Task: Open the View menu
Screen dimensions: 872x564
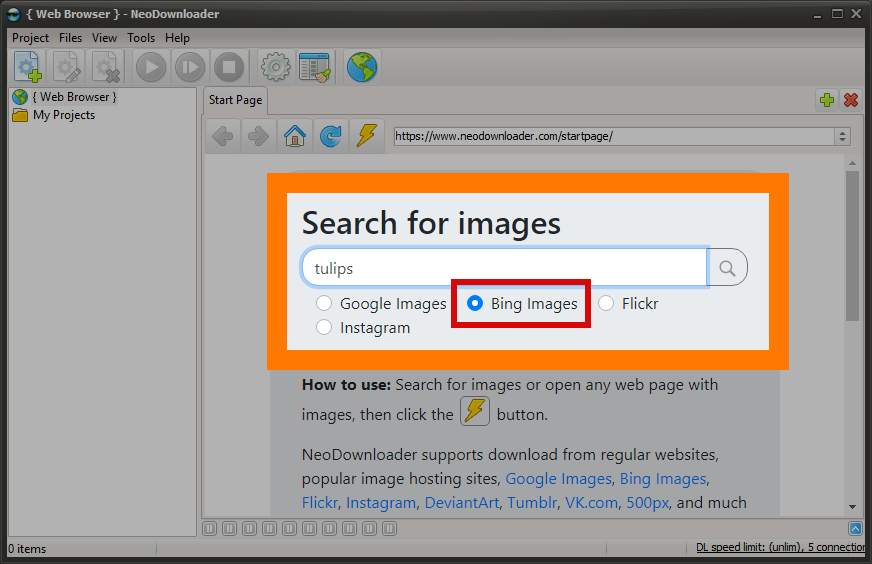Action: (x=105, y=38)
